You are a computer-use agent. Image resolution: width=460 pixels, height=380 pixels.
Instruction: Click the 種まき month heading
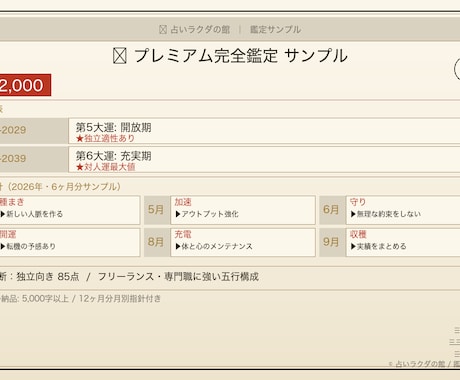click(12, 202)
